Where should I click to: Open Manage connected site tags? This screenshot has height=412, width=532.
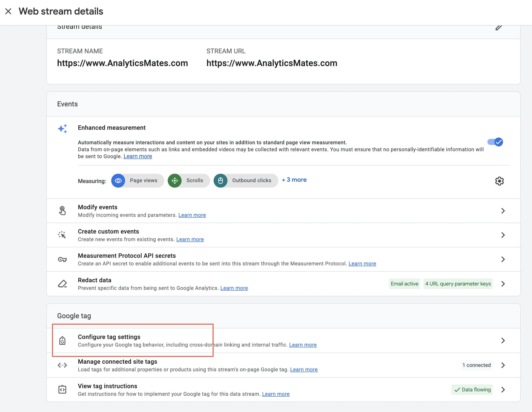(283, 365)
